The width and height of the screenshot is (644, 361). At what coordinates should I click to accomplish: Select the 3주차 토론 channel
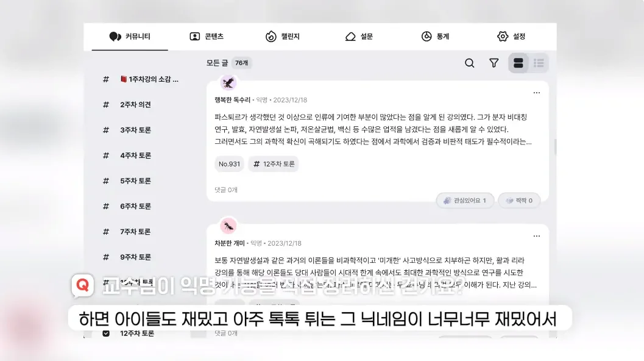coord(135,130)
